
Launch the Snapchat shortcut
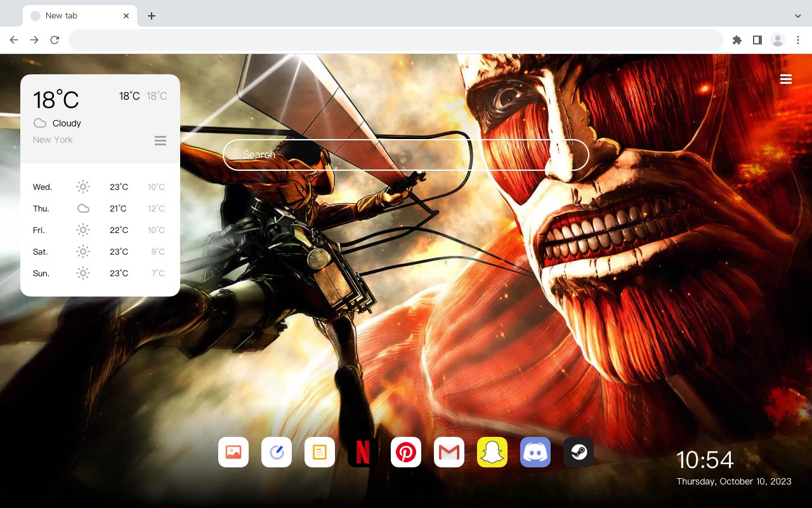[492, 452]
